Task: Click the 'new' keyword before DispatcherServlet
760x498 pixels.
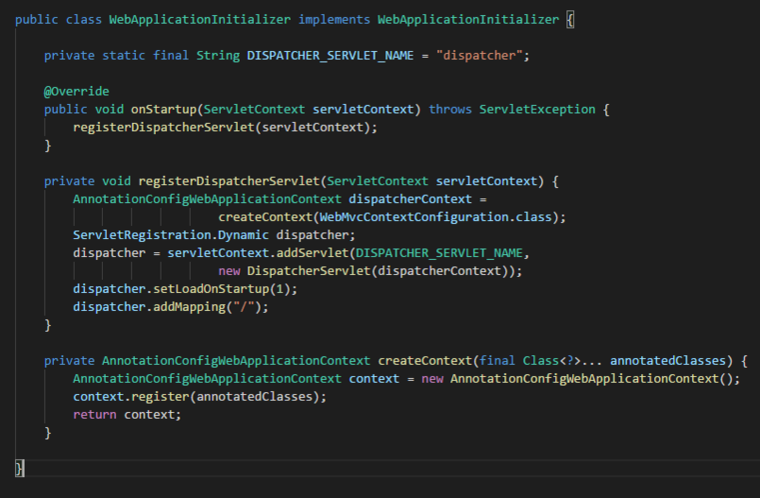Action: (x=229, y=271)
